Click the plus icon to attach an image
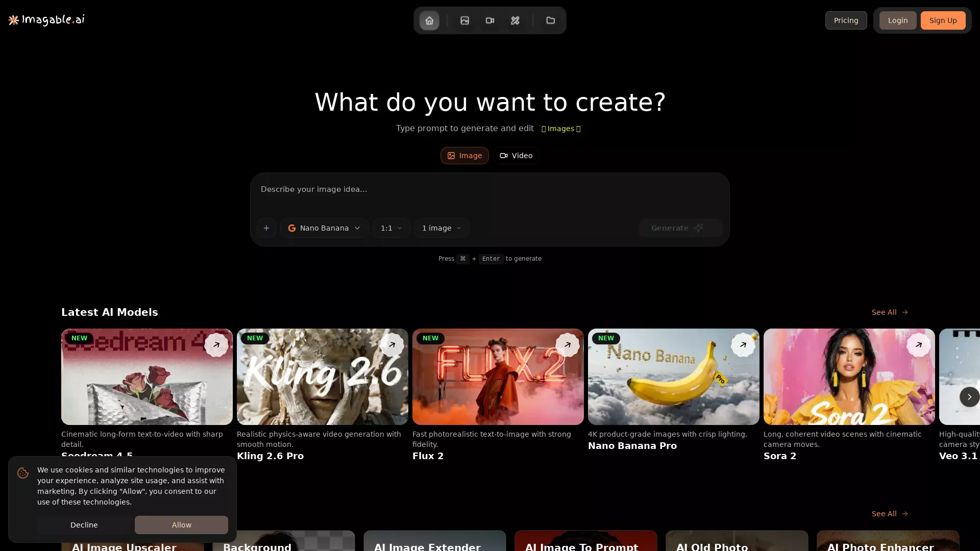The height and width of the screenshot is (551, 980). [x=266, y=228]
